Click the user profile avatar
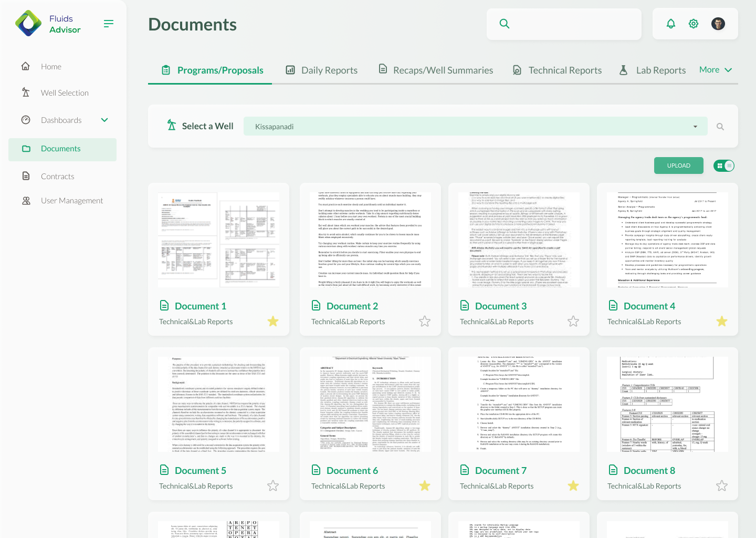Image resolution: width=756 pixels, height=538 pixels. 718,24
